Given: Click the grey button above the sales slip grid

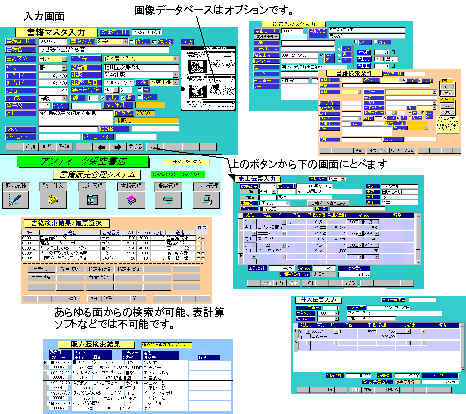Looking at the screenshot, I should (x=328, y=203).
